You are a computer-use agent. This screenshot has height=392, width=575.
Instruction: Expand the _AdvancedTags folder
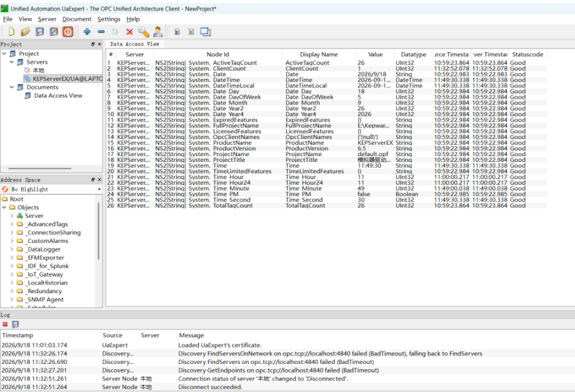pos(11,224)
